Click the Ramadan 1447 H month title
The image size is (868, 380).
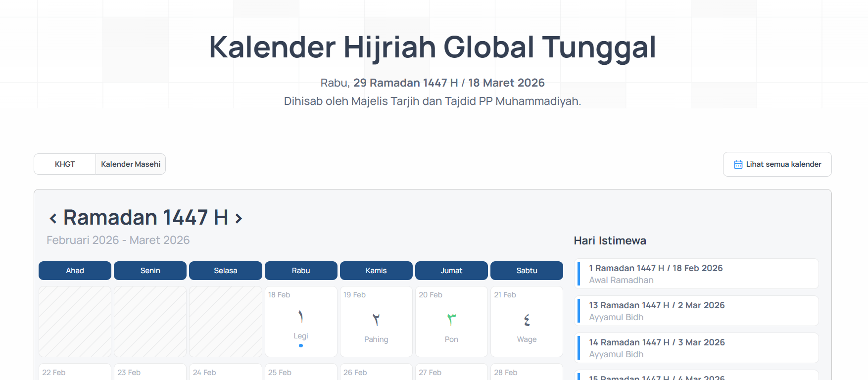(145, 218)
